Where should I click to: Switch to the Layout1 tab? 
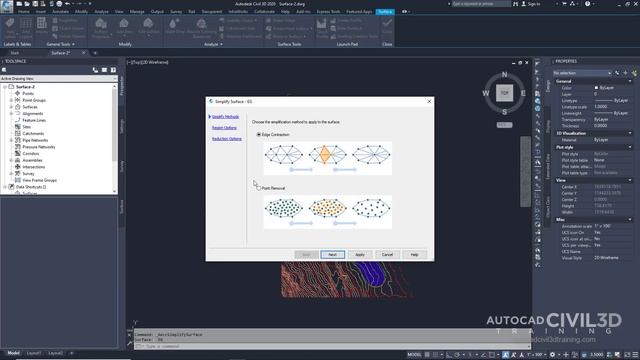tap(33, 353)
